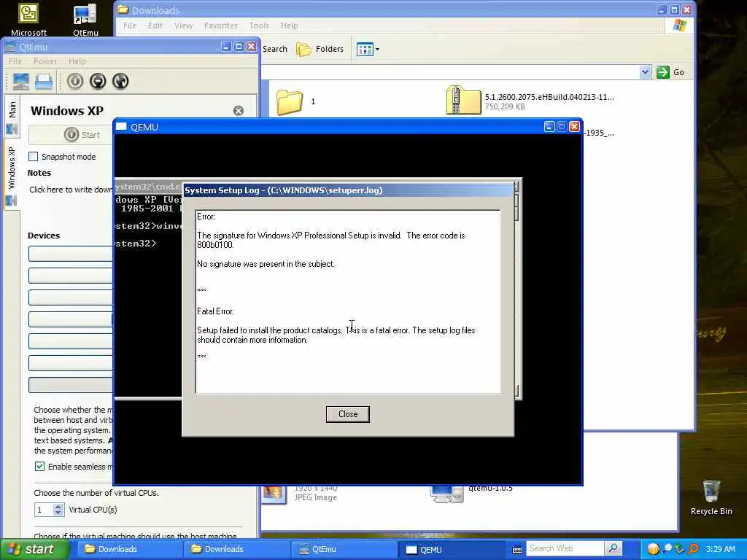Click the Search Web magnifier button

pyautogui.click(x=613, y=548)
